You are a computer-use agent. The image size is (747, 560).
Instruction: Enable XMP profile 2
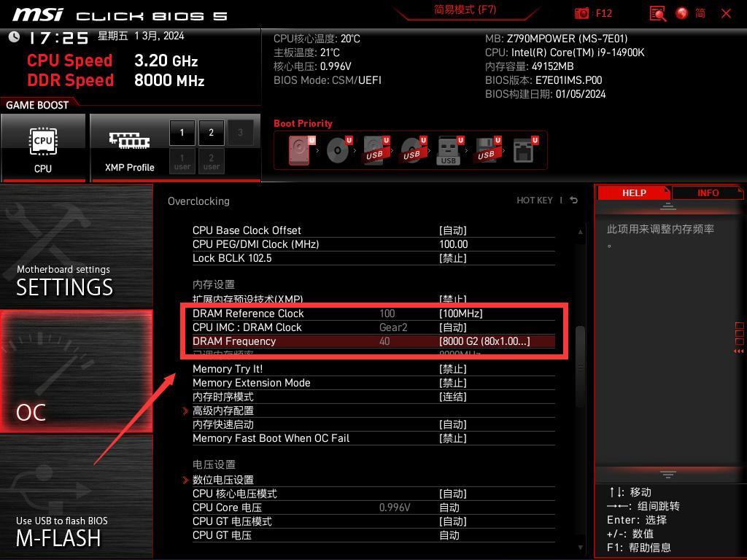coord(211,133)
